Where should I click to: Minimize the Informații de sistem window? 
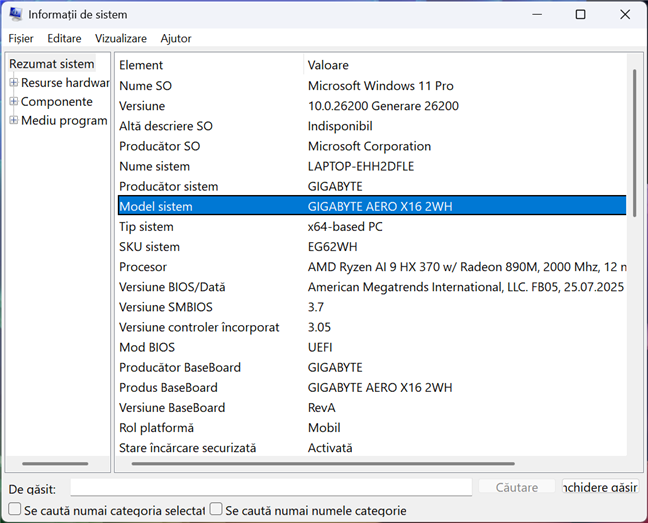click(537, 14)
